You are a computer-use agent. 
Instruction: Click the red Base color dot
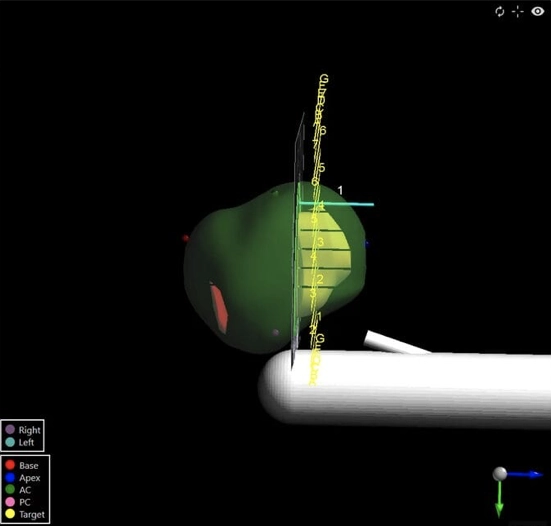(10, 465)
